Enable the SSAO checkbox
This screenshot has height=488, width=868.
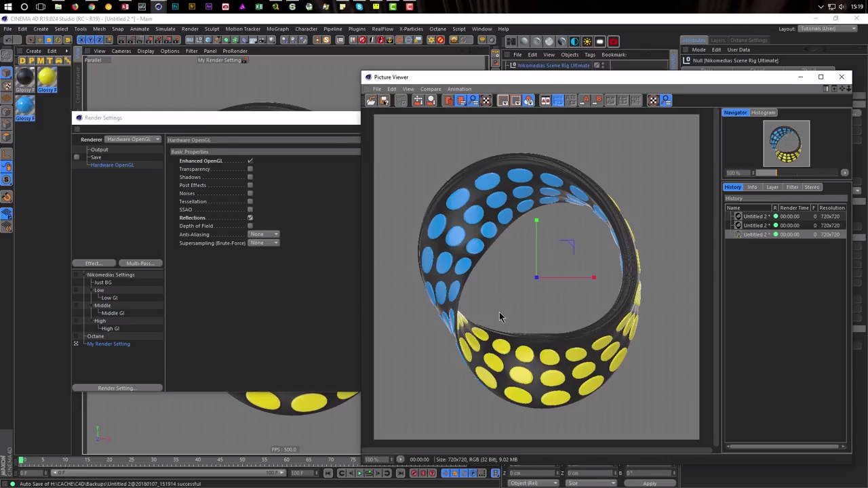250,209
